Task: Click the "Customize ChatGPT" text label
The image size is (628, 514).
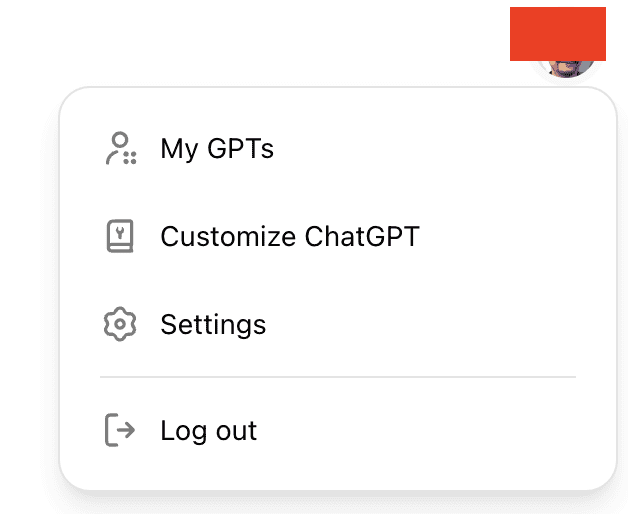Action: click(290, 236)
